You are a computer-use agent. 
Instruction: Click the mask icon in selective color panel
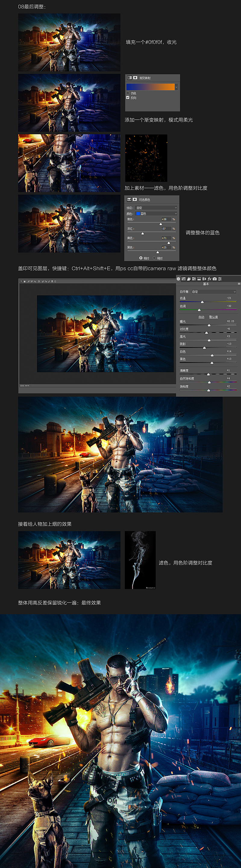(135, 199)
